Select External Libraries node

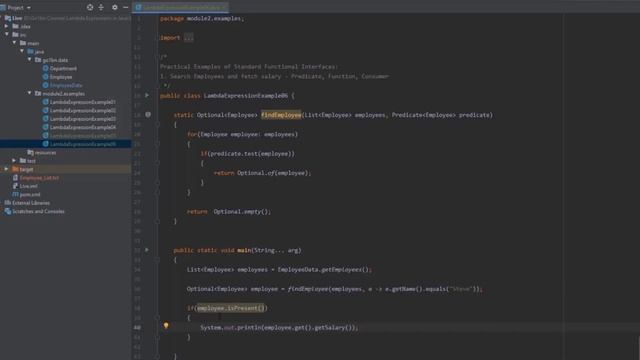tap(31, 203)
